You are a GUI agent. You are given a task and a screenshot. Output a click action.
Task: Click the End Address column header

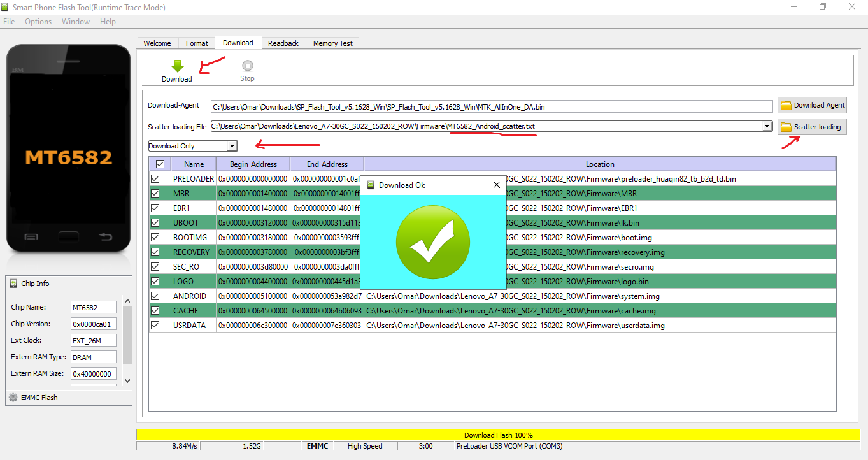pyautogui.click(x=327, y=164)
